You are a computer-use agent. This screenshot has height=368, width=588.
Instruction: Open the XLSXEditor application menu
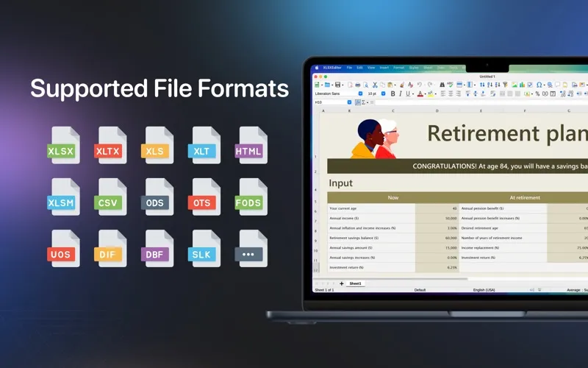click(x=332, y=68)
